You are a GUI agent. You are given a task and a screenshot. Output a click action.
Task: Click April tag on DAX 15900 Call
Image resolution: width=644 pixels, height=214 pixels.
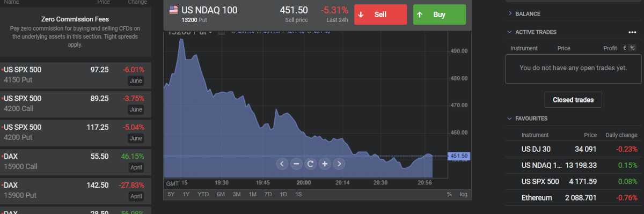tap(136, 168)
